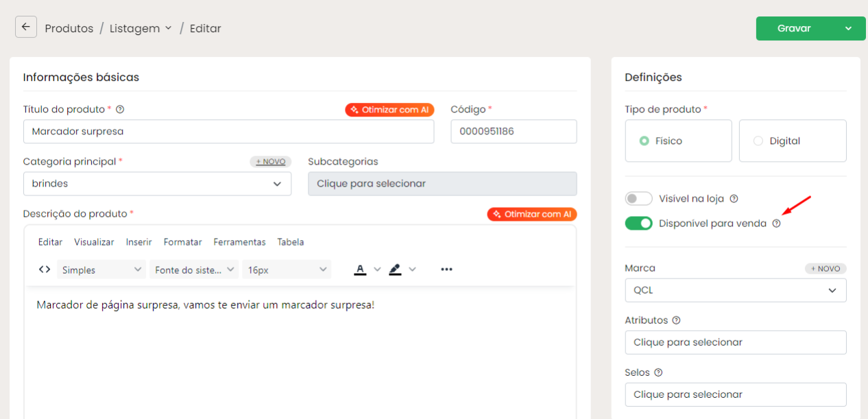The width and height of the screenshot is (868, 419).
Task: Click the Otimizar com AI title button
Action: tap(389, 110)
